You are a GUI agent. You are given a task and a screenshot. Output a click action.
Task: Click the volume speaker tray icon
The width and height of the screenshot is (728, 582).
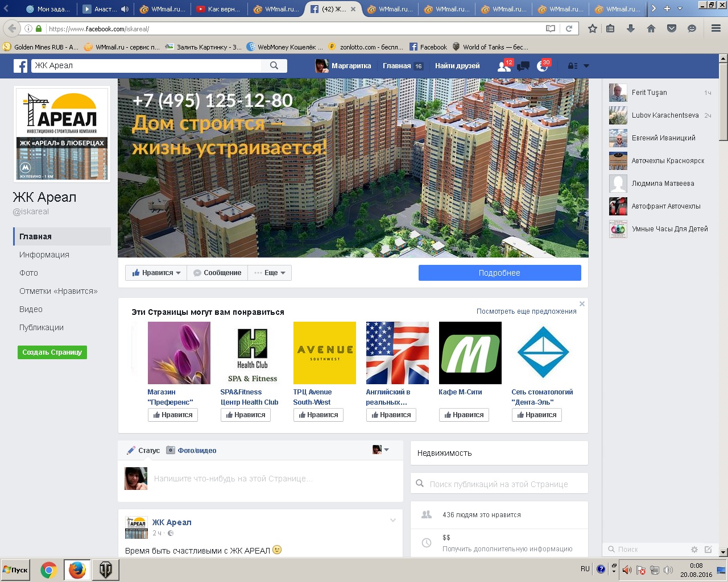[668, 570]
